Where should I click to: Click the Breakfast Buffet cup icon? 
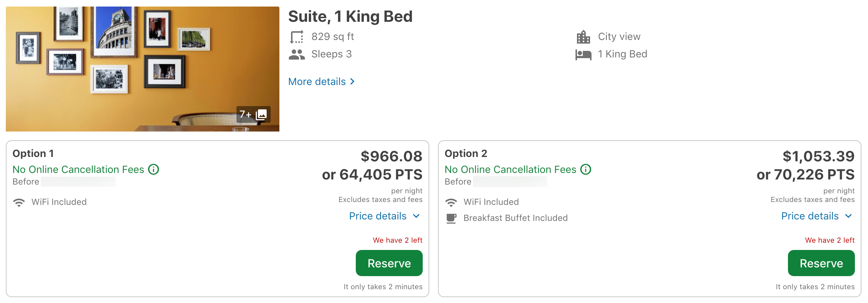[451, 218]
